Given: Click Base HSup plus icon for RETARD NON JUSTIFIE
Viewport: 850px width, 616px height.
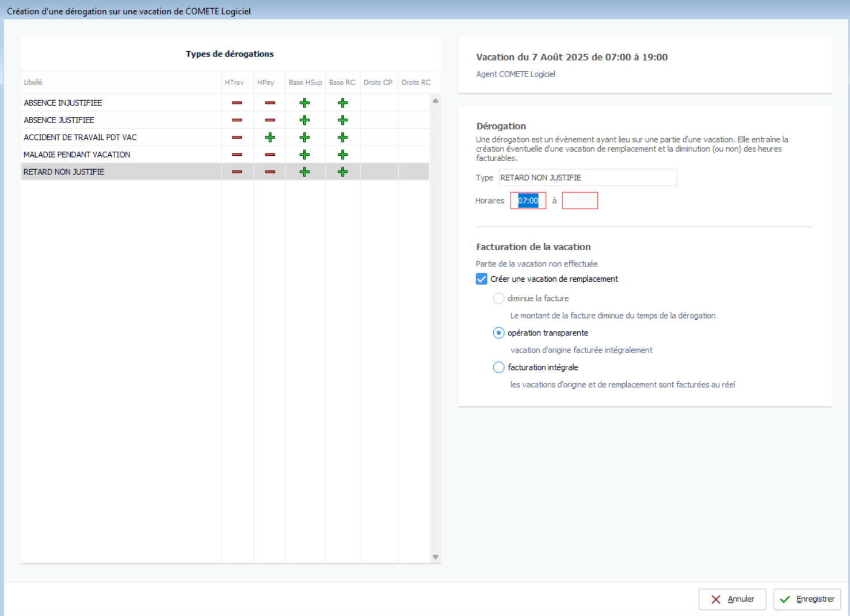Looking at the screenshot, I should pos(304,172).
